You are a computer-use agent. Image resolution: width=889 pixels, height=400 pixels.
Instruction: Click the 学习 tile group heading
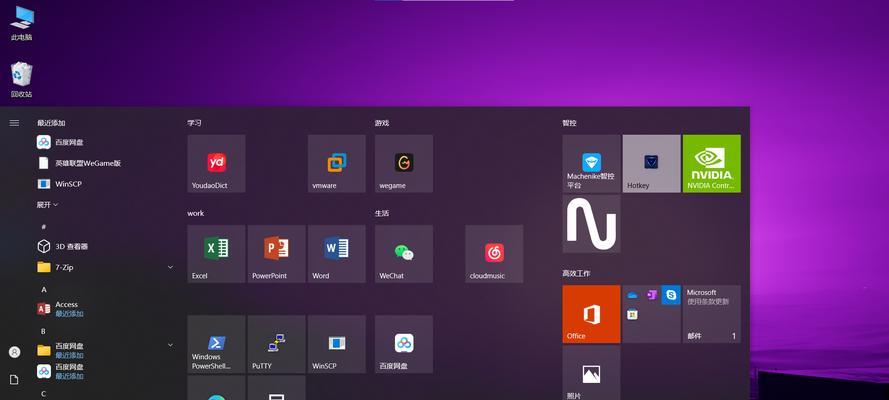tap(194, 123)
